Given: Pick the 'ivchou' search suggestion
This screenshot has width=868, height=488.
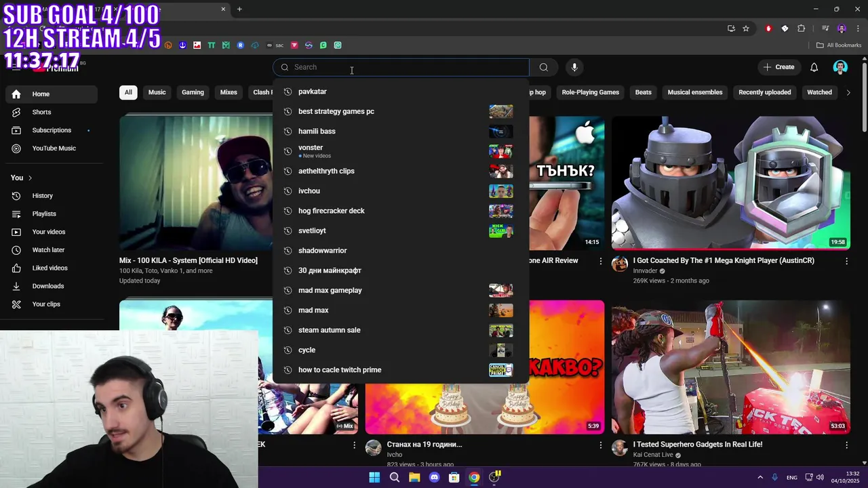Looking at the screenshot, I should coord(401,190).
